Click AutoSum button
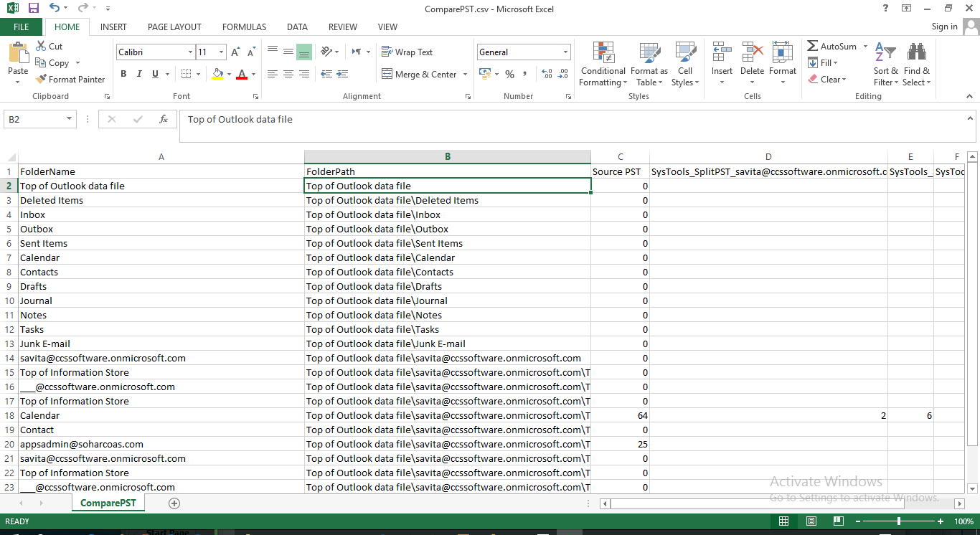The image size is (980, 535). click(832, 46)
